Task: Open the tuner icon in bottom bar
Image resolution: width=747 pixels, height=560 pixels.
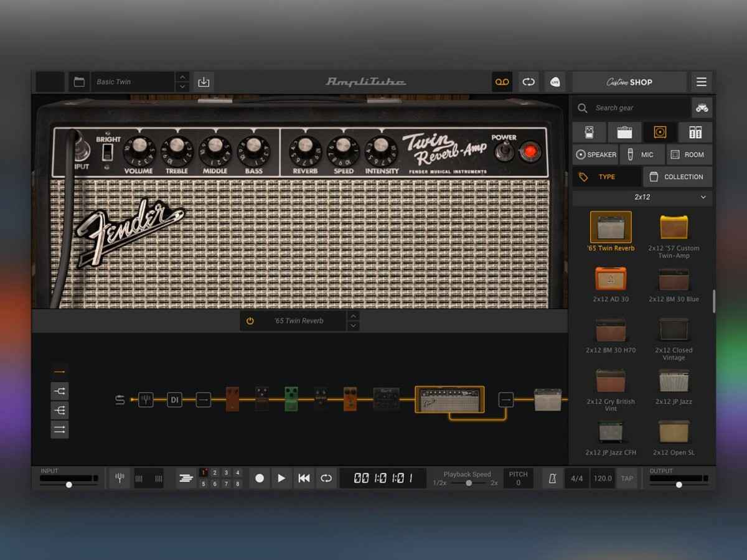Action: tap(120, 478)
